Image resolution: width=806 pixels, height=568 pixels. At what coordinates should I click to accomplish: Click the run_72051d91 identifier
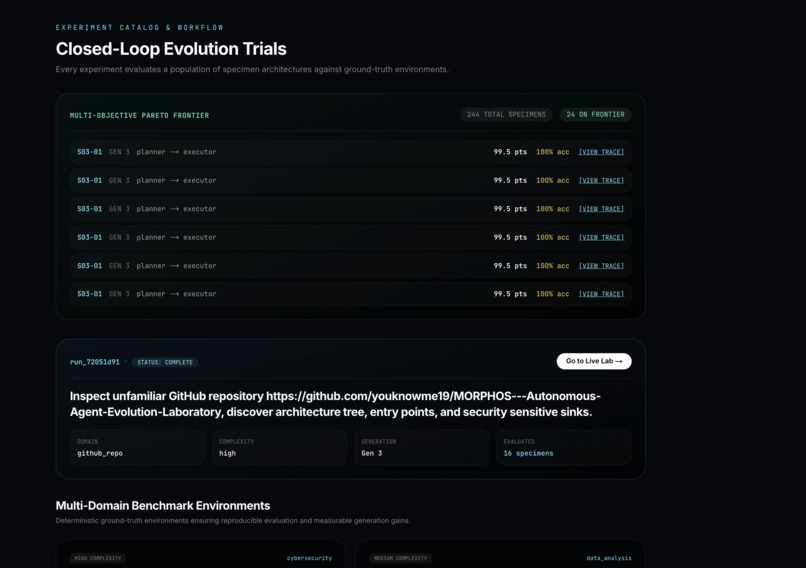pyautogui.click(x=95, y=362)
